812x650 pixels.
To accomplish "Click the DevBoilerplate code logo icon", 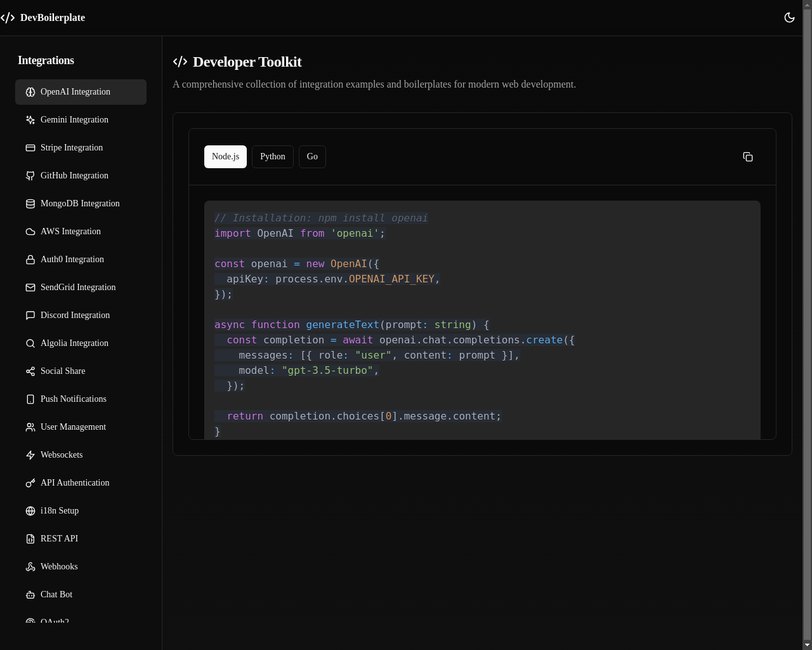I will 8,18.
